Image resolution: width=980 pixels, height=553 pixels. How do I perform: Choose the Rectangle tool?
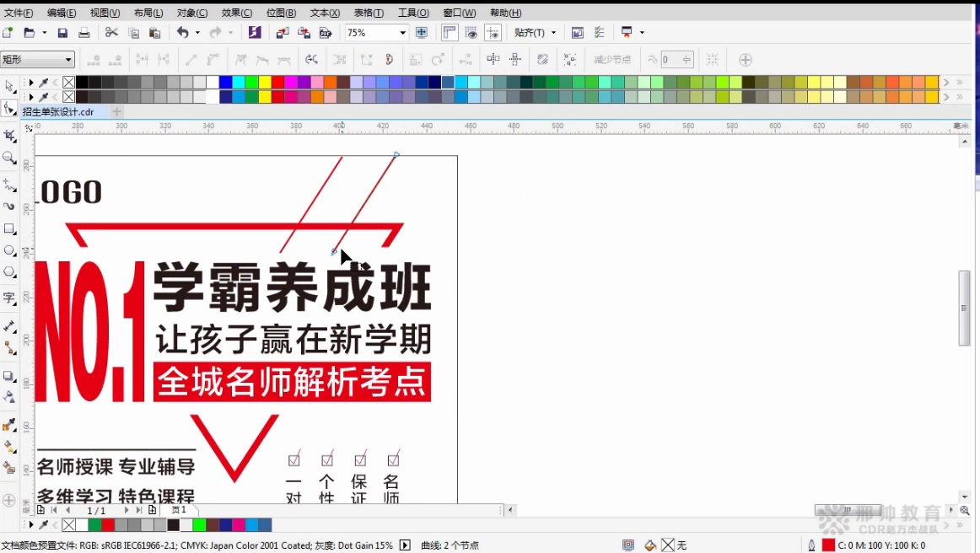point(10,228)
